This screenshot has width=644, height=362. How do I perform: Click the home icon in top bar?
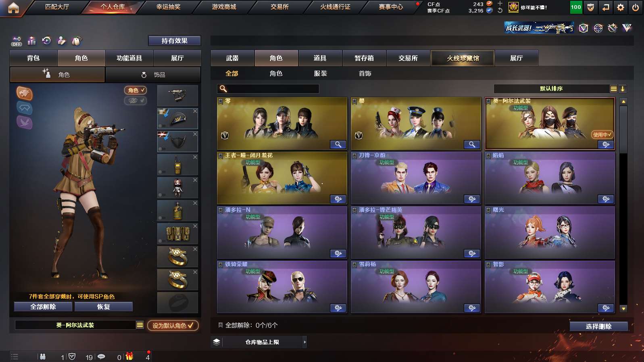(x=13, y=8)
